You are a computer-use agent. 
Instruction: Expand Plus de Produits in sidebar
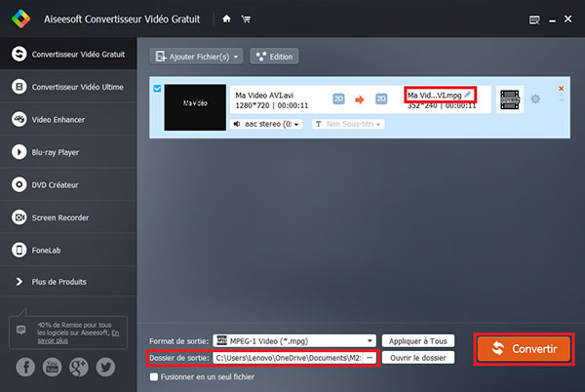point(58,282)
